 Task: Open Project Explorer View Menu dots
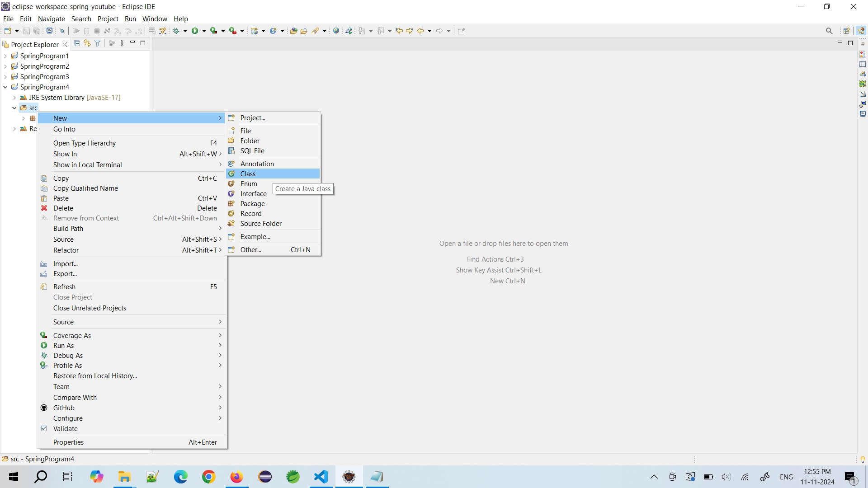[122, 43]
